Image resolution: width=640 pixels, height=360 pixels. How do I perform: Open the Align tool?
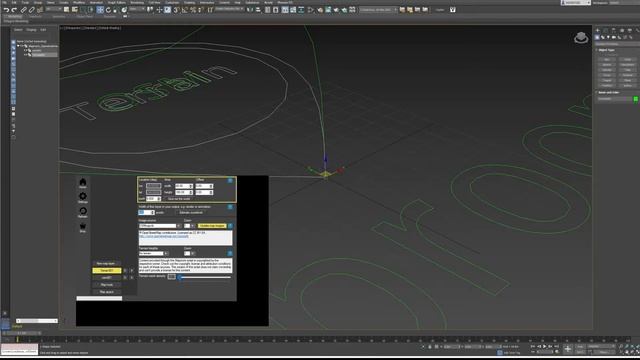(x=258, y=9)
